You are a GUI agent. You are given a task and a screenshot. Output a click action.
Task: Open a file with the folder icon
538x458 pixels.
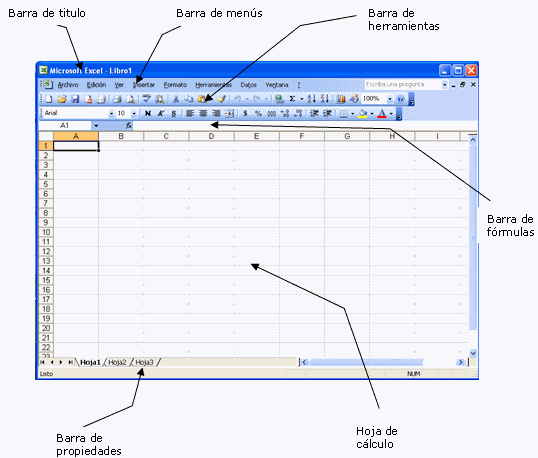coord(62,99)
